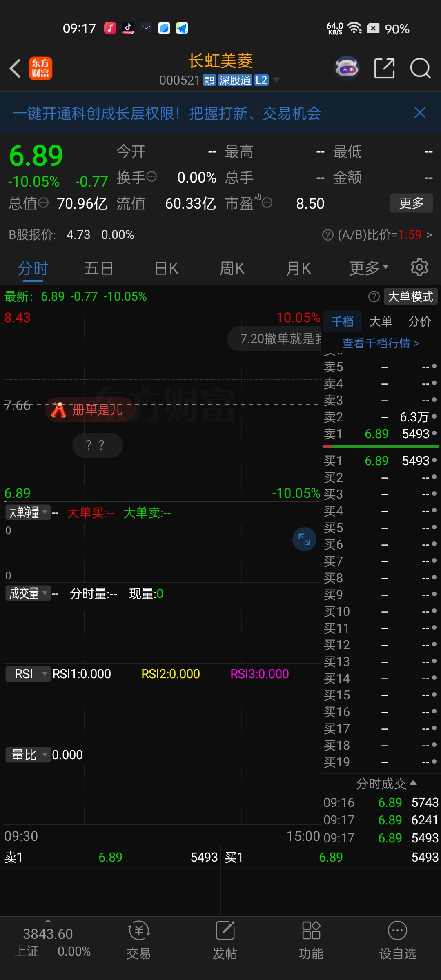441x980 pixels.
Task: Switch to the 日K tab
Action: pos(167,268)
